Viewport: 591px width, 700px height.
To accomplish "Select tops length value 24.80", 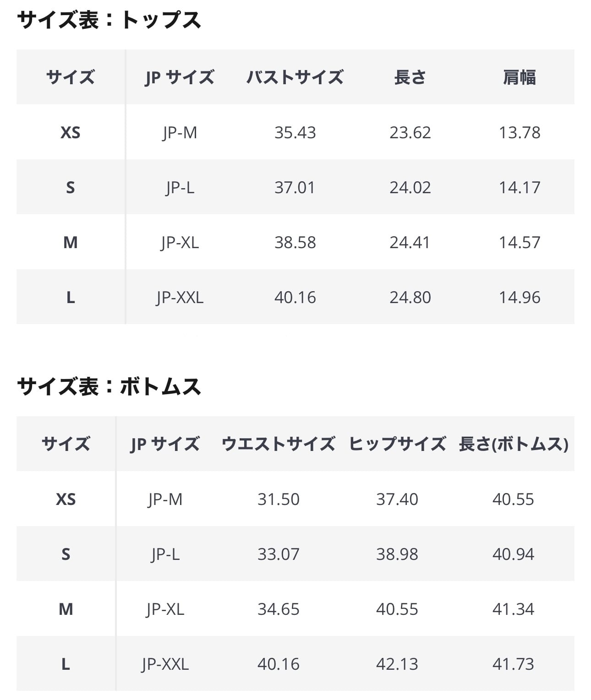I will click(x=410, y=297).
